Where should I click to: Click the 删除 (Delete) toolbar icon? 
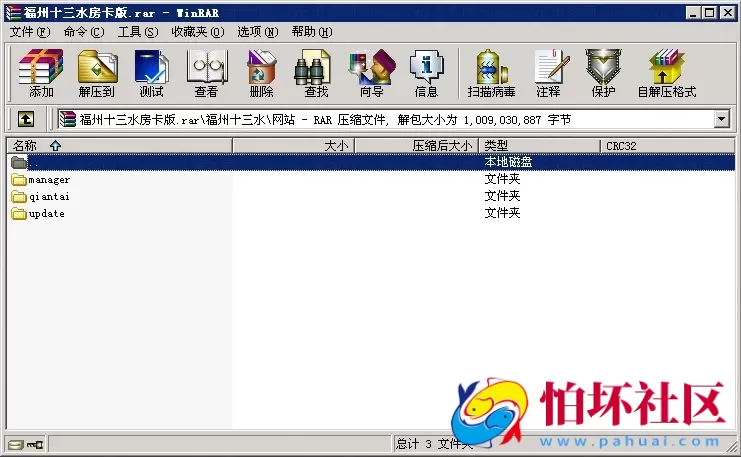(261, 73)
